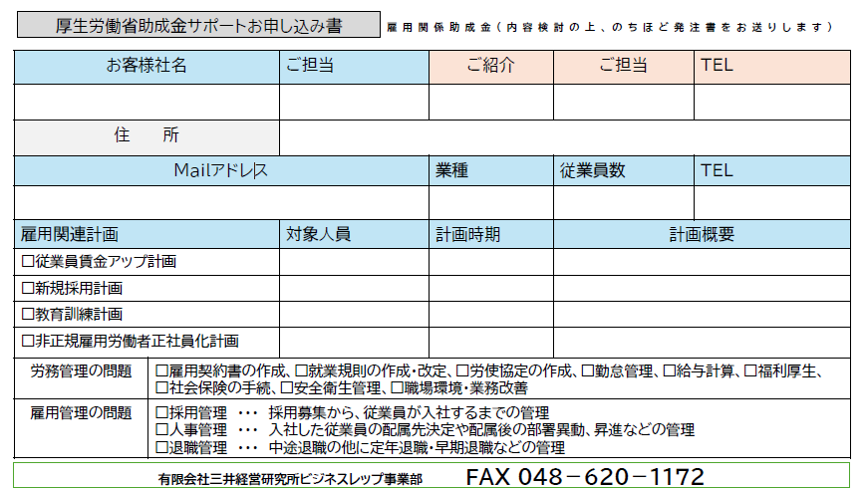The width and height of the screenshot is (868, 489).
Task: Click the empty 住所 address field
Action: click(564, 137)
